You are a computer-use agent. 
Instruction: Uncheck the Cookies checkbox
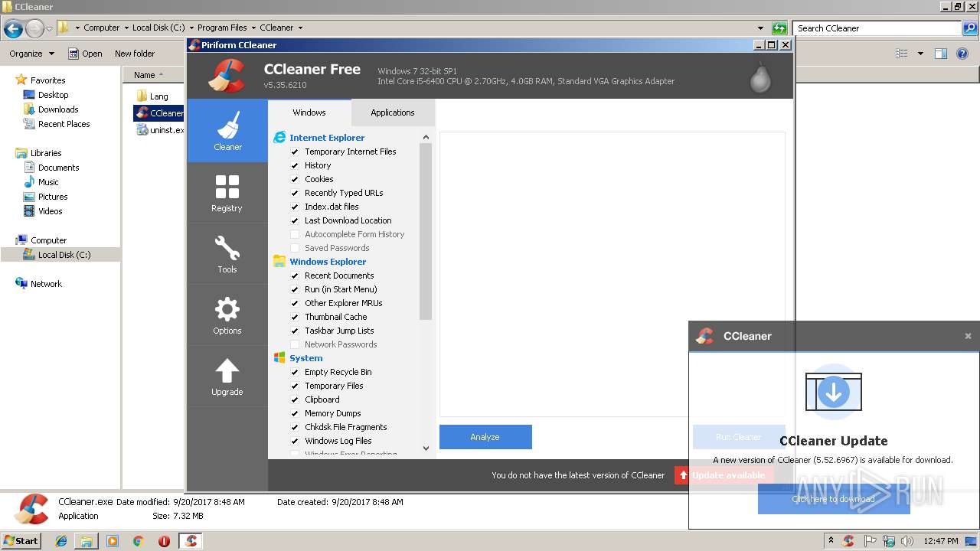[x=295, y=179]
